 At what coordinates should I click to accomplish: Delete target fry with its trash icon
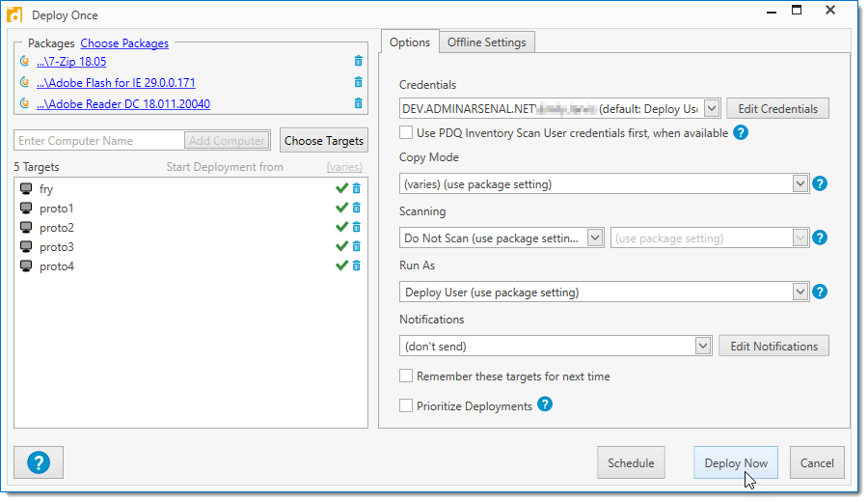[356, 189]
